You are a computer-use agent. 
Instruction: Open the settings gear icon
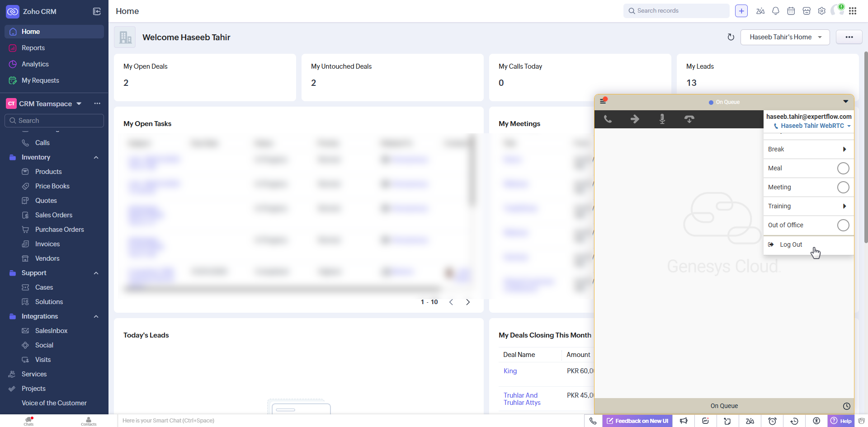pyautogui.click(x=822, y=11)
